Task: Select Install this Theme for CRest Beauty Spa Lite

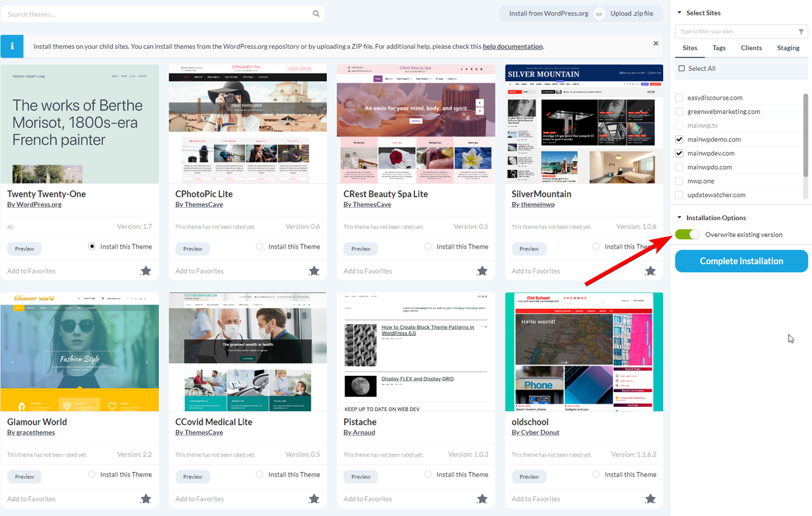Action: 428,246
